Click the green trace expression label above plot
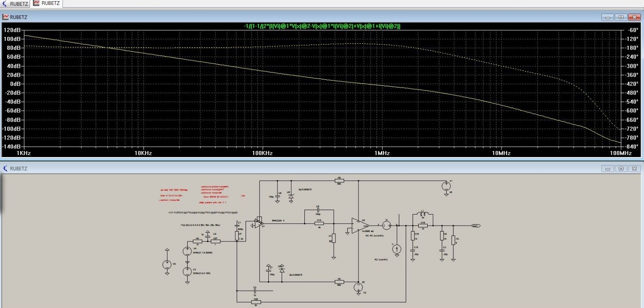Image resolution: width=644 pixels, height=308 pixels. 322,27
